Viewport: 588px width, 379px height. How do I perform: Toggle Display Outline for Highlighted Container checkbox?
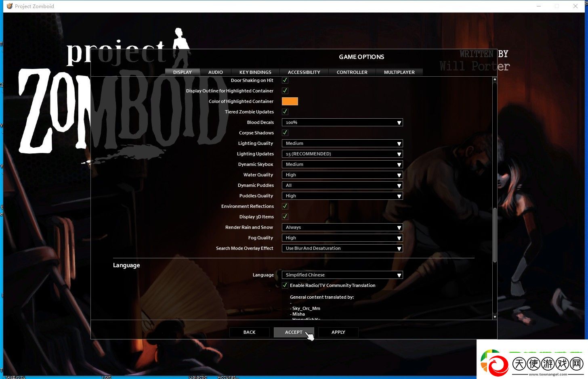pos(285,91)
